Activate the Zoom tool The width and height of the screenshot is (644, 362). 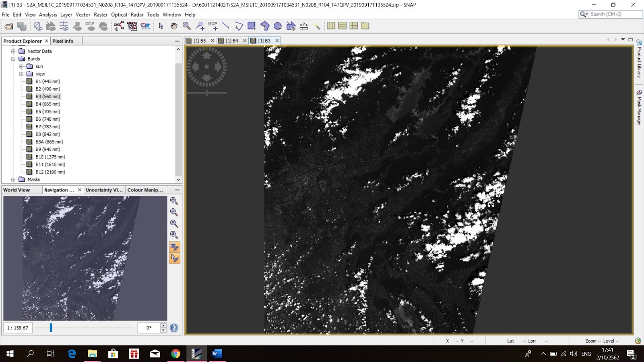pos(186,26)
